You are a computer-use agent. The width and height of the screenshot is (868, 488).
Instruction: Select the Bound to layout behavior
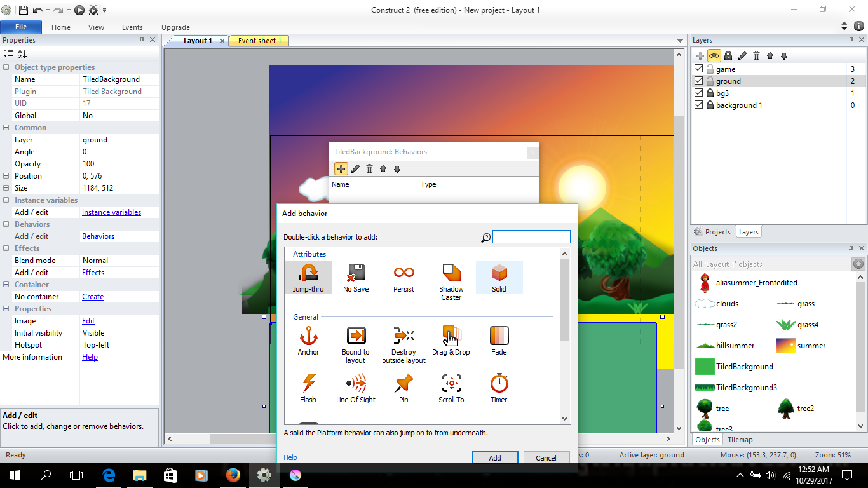pos(356,344)
